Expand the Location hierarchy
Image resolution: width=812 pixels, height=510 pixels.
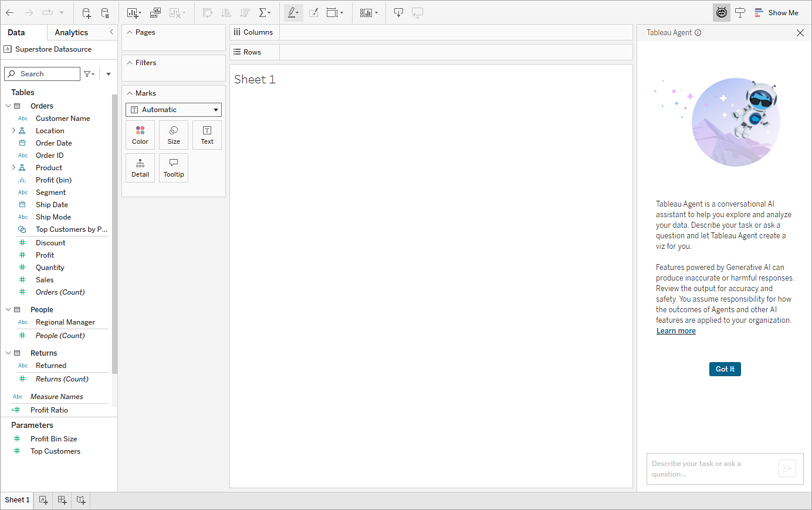click(13, 131)
